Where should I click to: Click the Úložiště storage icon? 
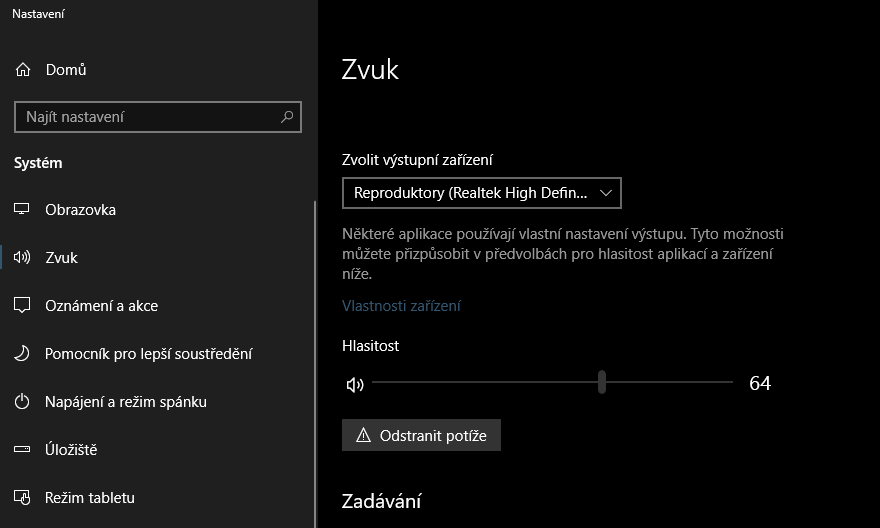(x=22, y=450)
